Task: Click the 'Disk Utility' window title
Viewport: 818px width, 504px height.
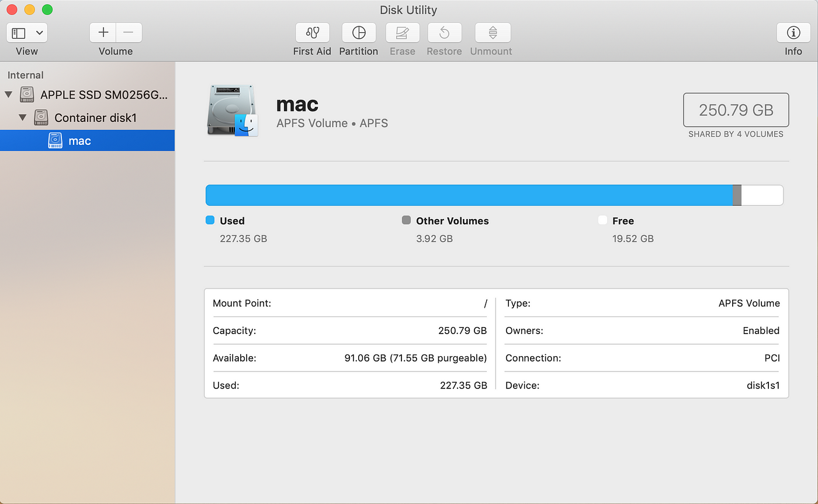Action: click(x=408, y=10)
